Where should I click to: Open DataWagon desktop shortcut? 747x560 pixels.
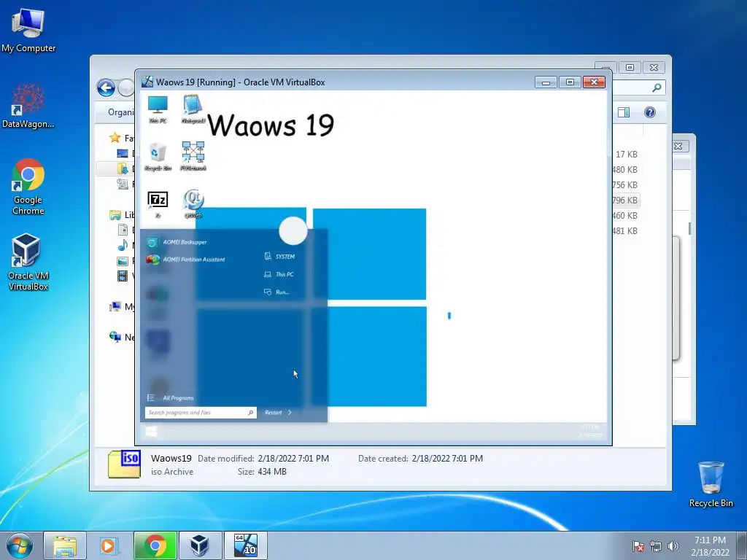tap(28, 105)
